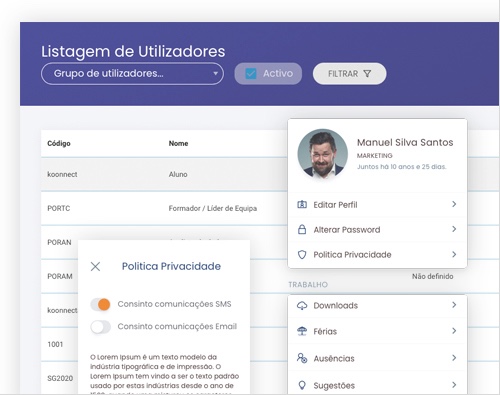
Task: Expand the Downloads chevron arrow
Action: pos(454,305)
